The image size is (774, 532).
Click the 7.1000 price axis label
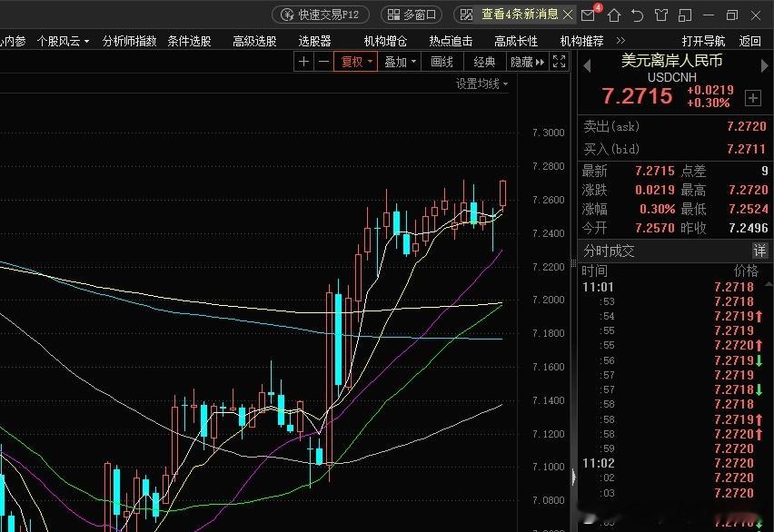coord(548,467)
